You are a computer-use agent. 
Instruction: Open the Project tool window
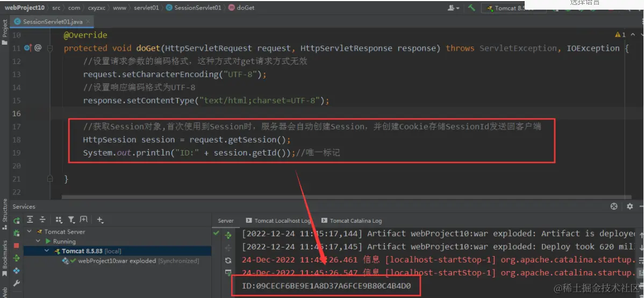point(4,32)
